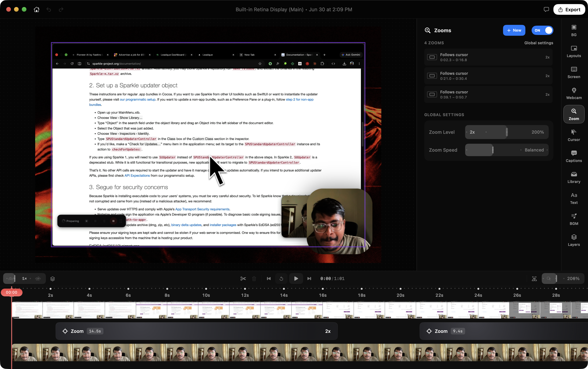Add a New zoom
This screenshot has width=588, height=369.
coord(514,30)
